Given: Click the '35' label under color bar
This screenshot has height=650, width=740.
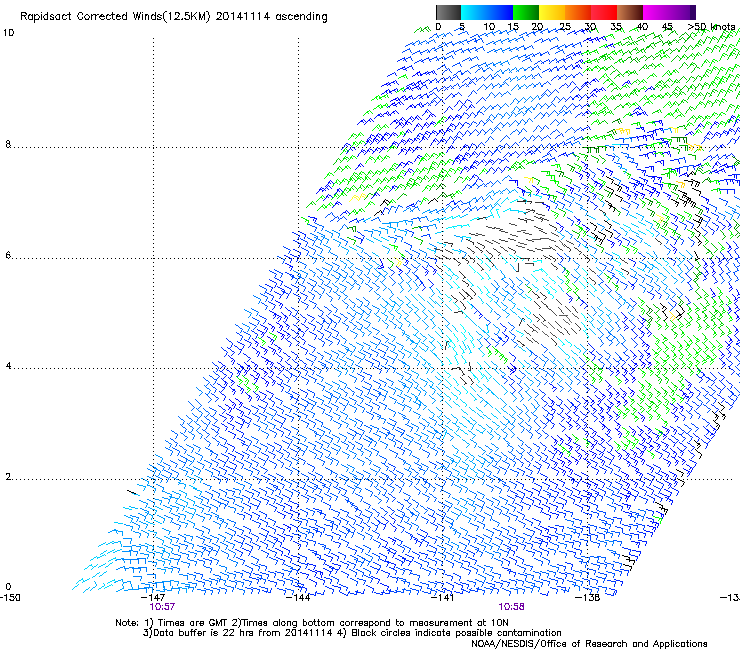Looking at the screenshot, I should click(616, 27).
